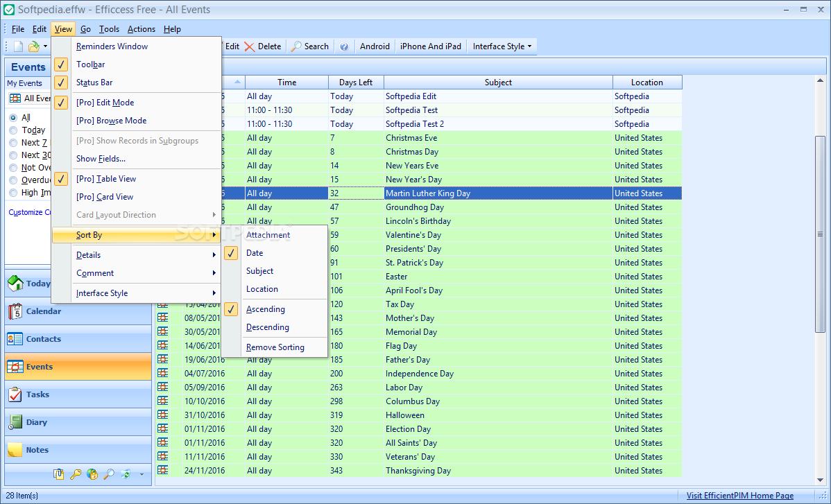This screenshot has height=504, width=831.
Task: Select the Today radio button
Action: click(x=13, y=130)
